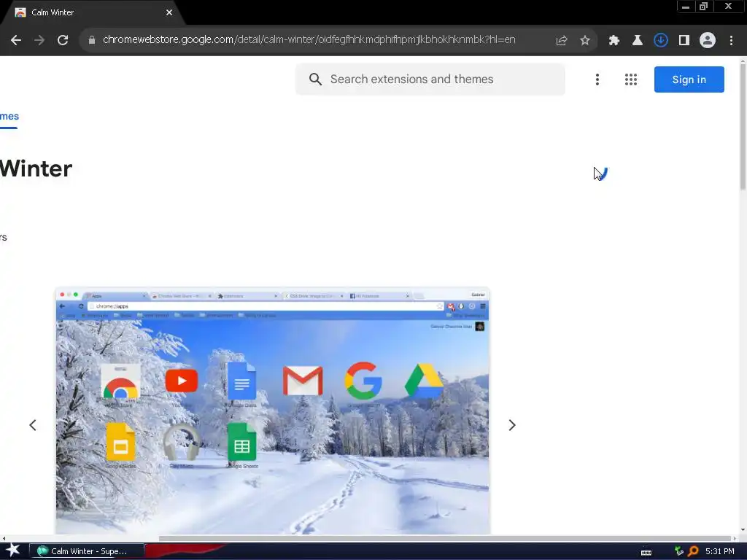Share this page from address bar
The image size is (747, 560).
562,41
